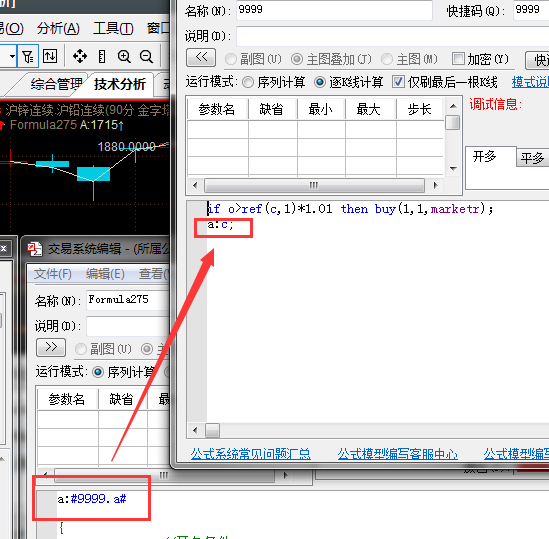
Task: Click code editor horizontal scroll left arrow
Action: click(x=195, y=430)
